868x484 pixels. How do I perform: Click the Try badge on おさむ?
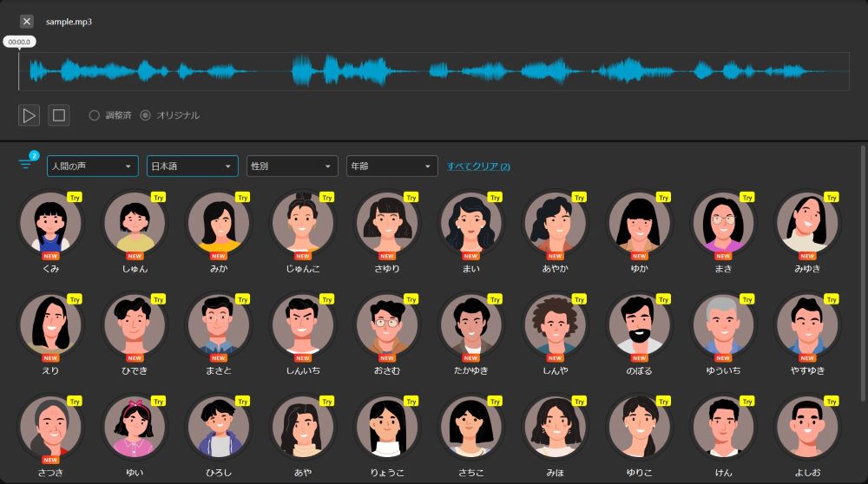pos(411,299)
